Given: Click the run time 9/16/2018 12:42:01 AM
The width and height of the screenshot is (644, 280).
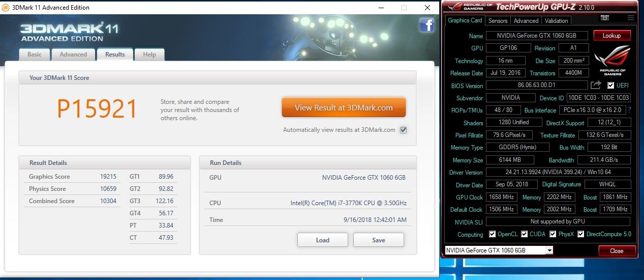Looking at the screenshot, I should pos(375,220).
